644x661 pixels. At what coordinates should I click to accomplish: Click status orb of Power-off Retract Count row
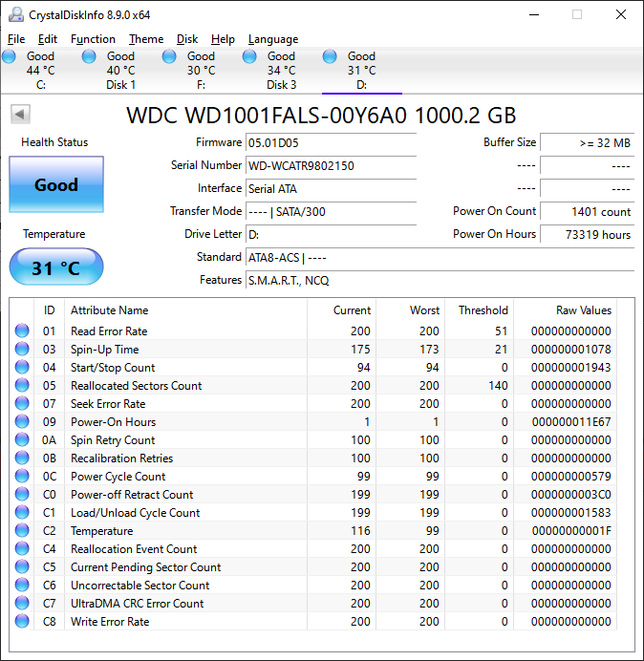[22, 494]
